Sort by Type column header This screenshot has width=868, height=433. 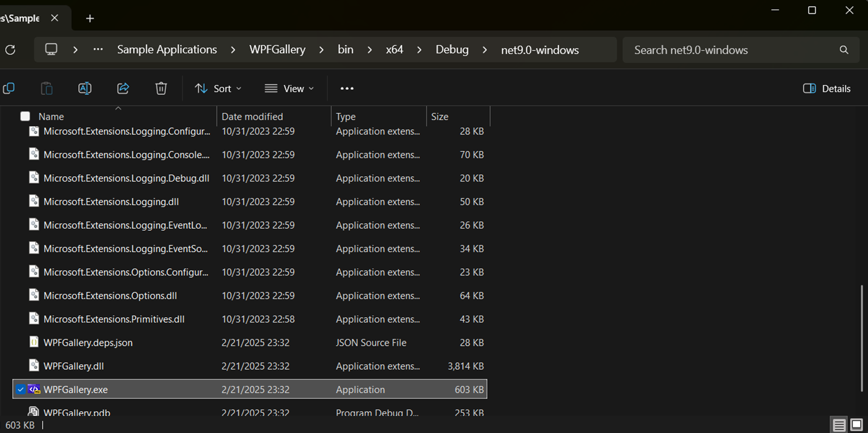379,116
